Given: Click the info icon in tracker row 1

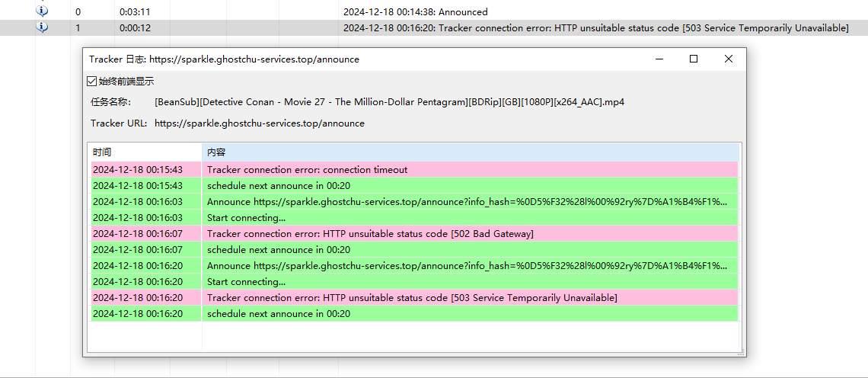Looking at the screenshot, I should (x=43, y=27).
